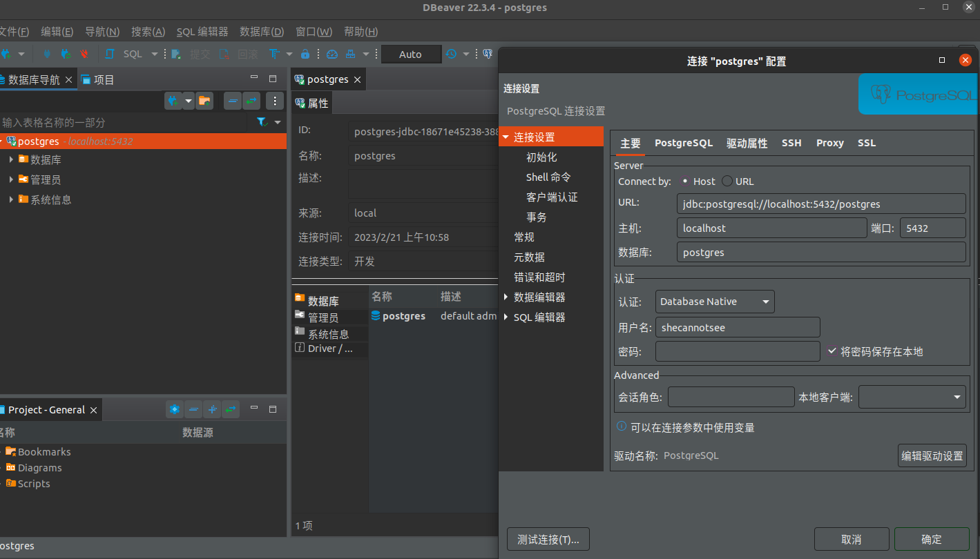The width and height of the screenshot is (980, 559).
Task: Click the 确定 button
Action: [x=932, y=539]
